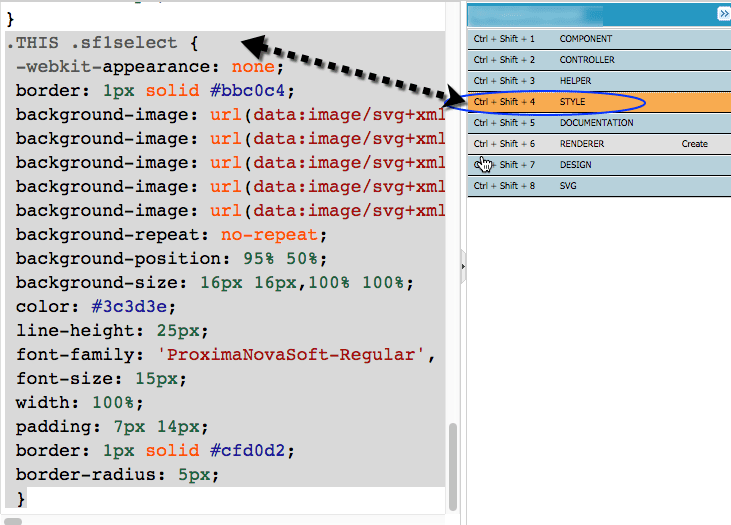
Task: Click the editor's vertical scrollbar thumb
Action: (x=452, y=466)
